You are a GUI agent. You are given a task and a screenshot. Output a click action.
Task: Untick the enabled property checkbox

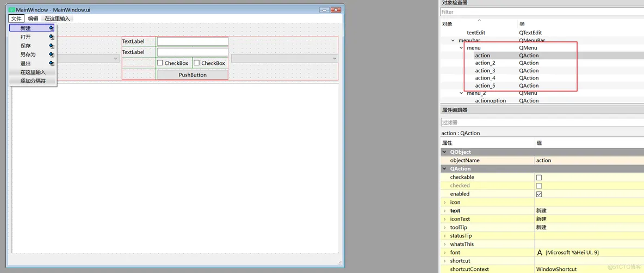[539, 194]
